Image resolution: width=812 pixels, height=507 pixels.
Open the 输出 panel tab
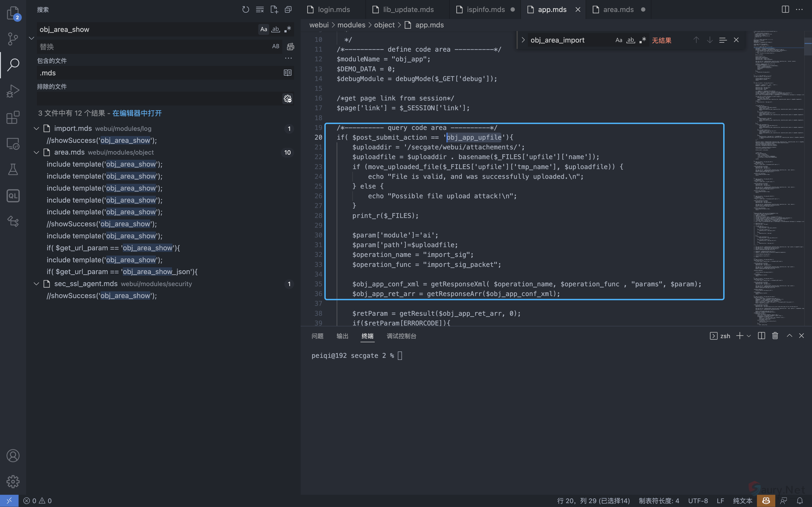pyautogui.click(x=342, y=336)
